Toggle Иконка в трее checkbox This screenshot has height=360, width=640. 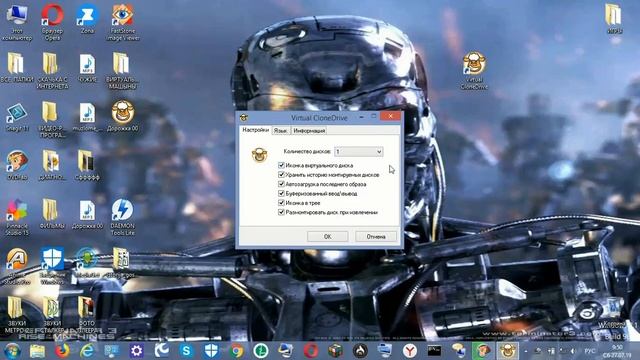click(281, 203)
